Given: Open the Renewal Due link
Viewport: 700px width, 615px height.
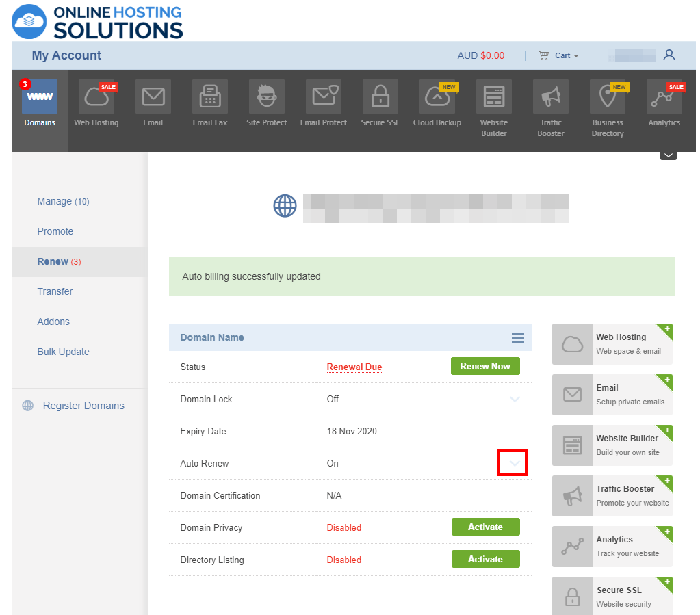Looking at the screenshot, I should coord(354,367).
